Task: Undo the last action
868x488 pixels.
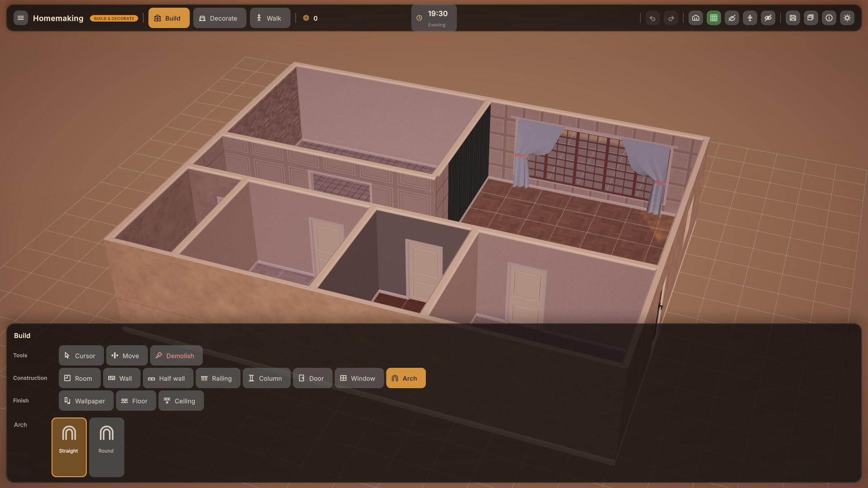Action: [652, 18]
